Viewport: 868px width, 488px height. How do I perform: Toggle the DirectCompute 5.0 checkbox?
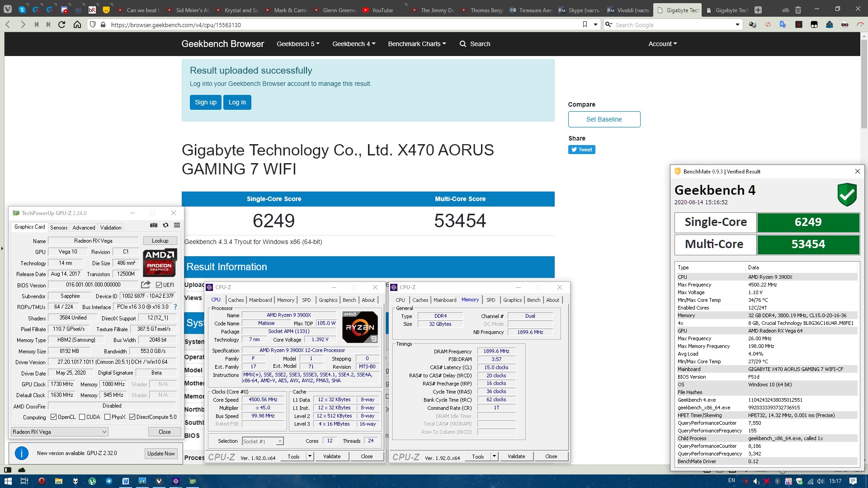pyautogui.click(x=132, y=417)
